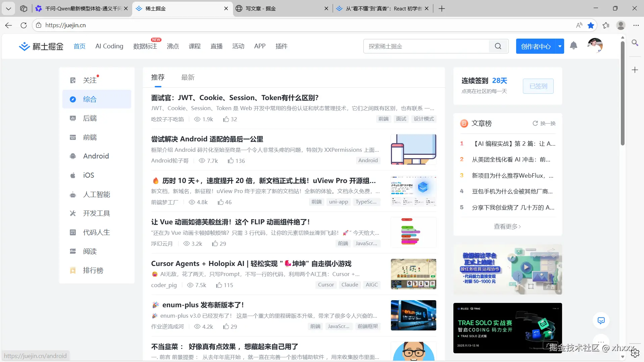Open the TRAE SOLO 实战赛 banner
This screenshot has height=362, width=644.
point(507,328)
